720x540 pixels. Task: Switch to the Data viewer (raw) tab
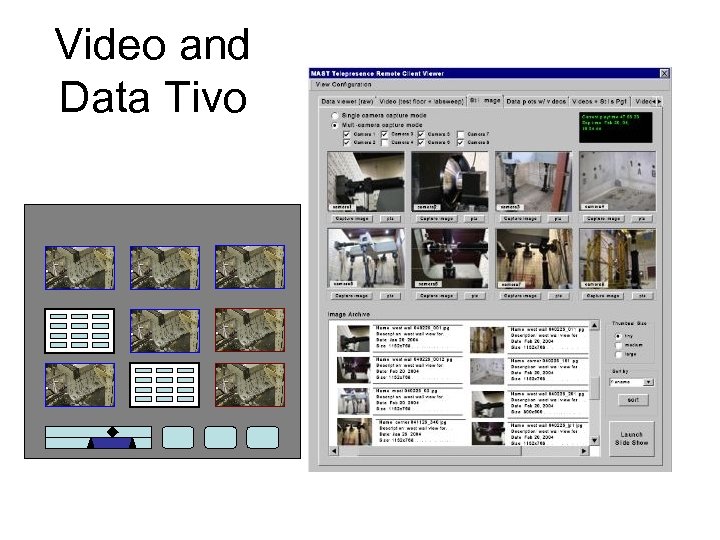347,101
